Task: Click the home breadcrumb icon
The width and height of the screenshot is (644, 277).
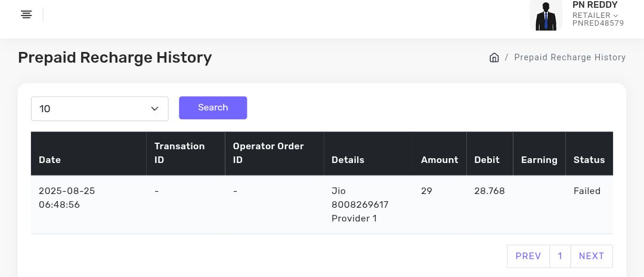Action: pyautogui.click(x=494, y=57)
